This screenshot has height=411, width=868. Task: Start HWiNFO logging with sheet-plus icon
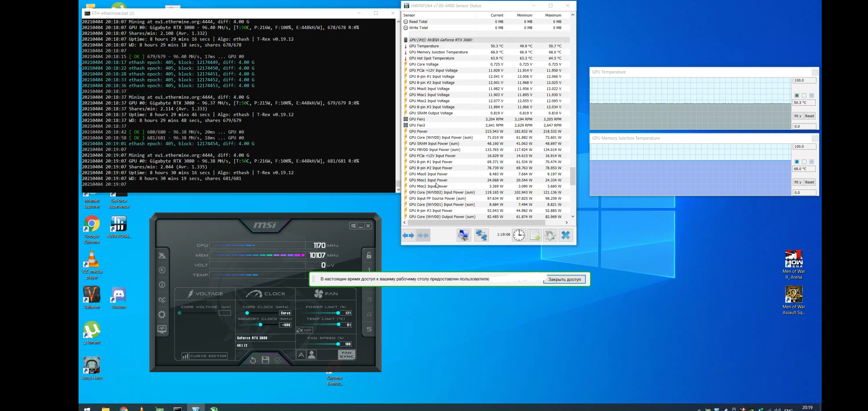point(535,235)
